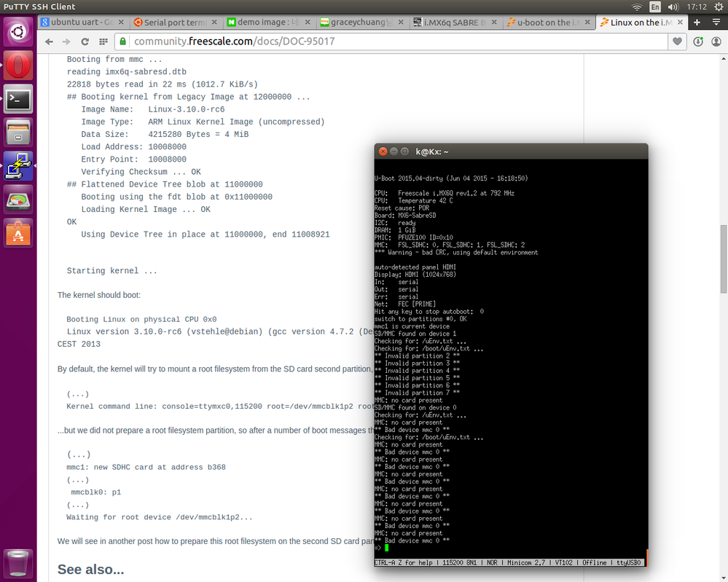Click '115200 8N1' in minicom status bar
This screenshot has width=728, height=582.
(459, 562)
